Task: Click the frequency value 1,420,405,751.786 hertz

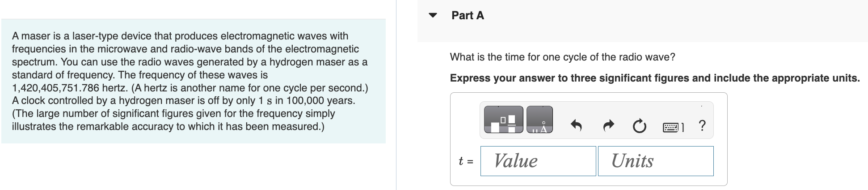Action: click(69, 88)
